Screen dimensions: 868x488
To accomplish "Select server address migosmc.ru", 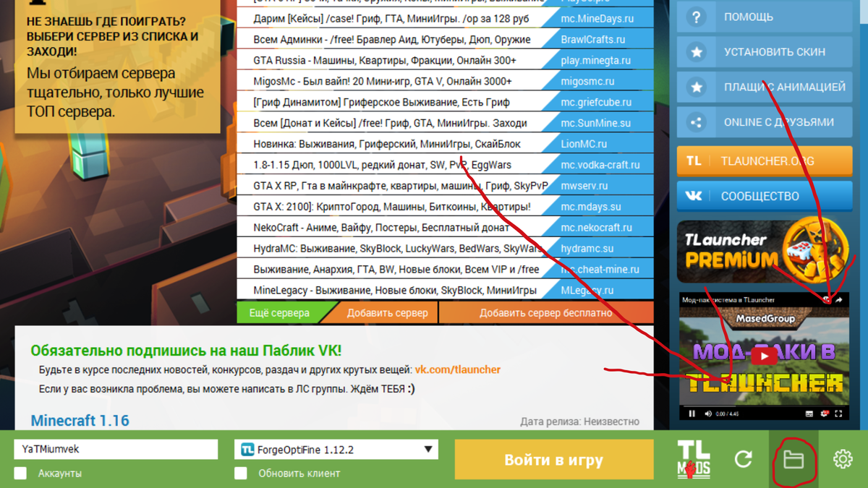I will 587,82.
